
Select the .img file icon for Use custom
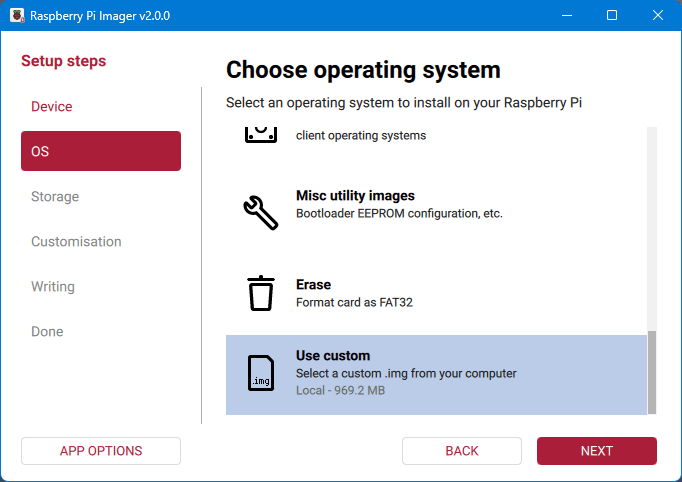(260, 373)
